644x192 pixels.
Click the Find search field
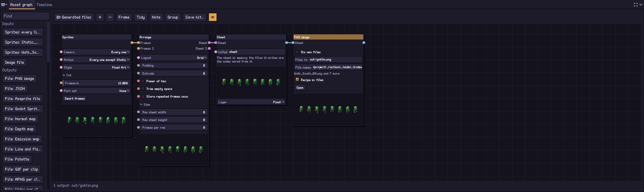26,16
